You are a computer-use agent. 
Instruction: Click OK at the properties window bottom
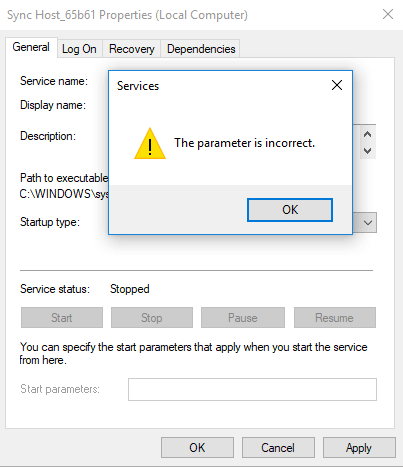197,448
